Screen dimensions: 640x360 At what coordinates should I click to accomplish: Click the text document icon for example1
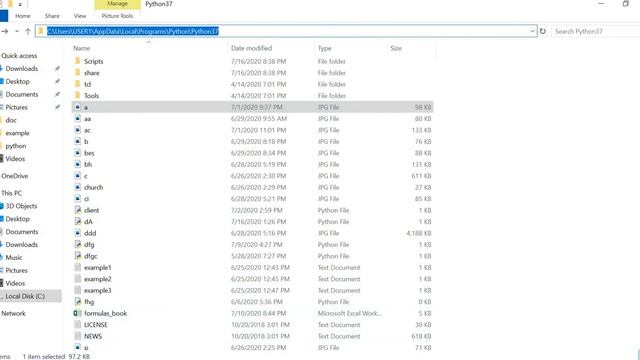(x=78, y=267)
